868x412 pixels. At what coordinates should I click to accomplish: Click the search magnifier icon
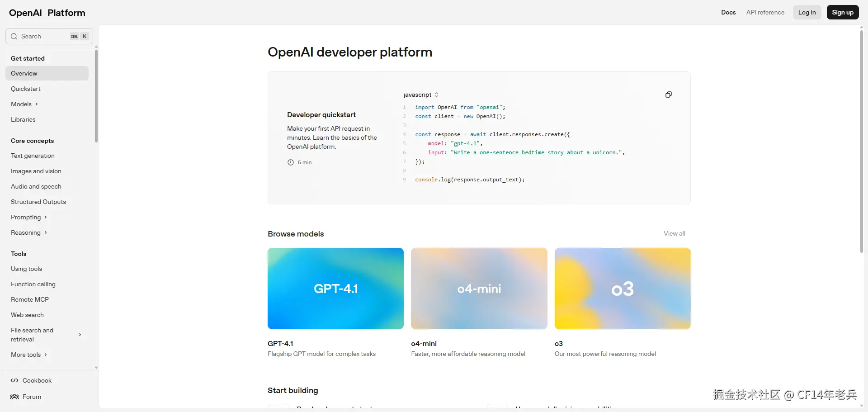pyautogui.click(x=14, y=36)
